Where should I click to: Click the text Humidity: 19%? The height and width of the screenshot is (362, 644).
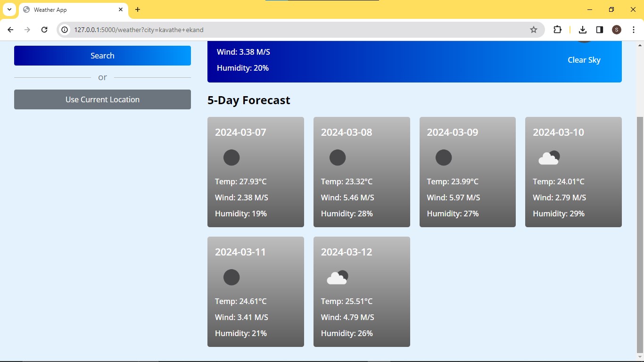click(x=241, y=214)
